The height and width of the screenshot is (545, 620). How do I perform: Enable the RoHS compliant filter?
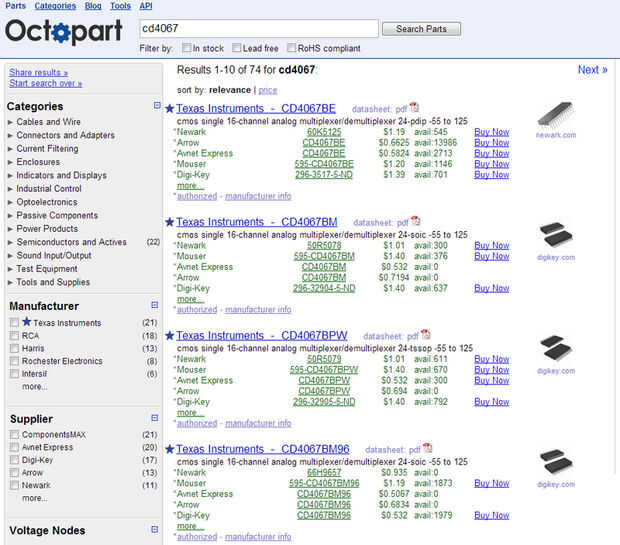[x=291, y=47]
